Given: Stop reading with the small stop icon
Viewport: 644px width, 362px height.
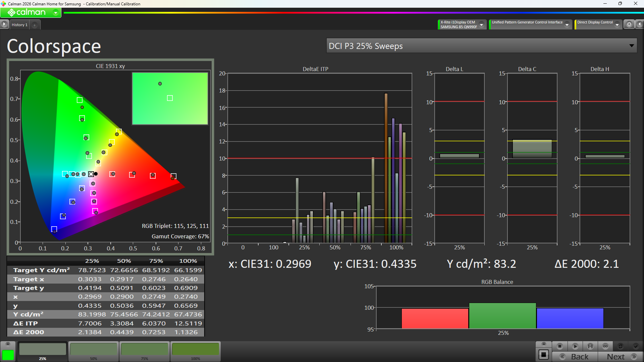Looking at the screenshot, I should (x=560, y=346).
